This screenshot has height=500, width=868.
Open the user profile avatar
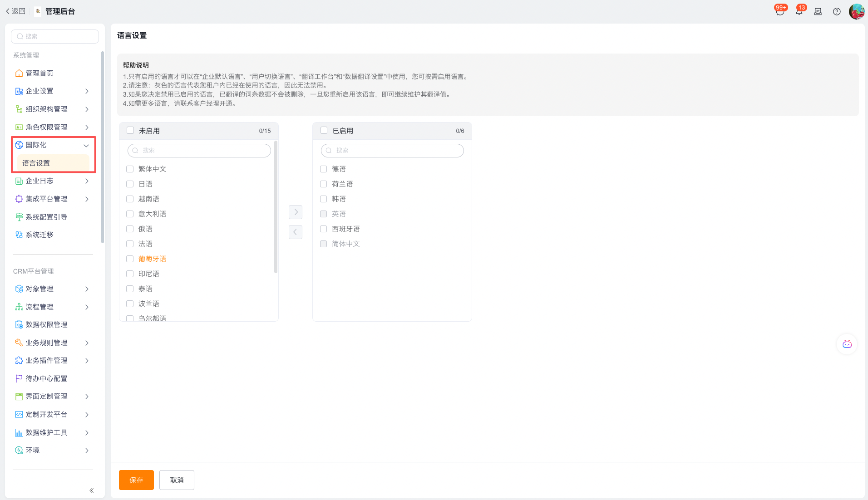click(x=857, y=11)
